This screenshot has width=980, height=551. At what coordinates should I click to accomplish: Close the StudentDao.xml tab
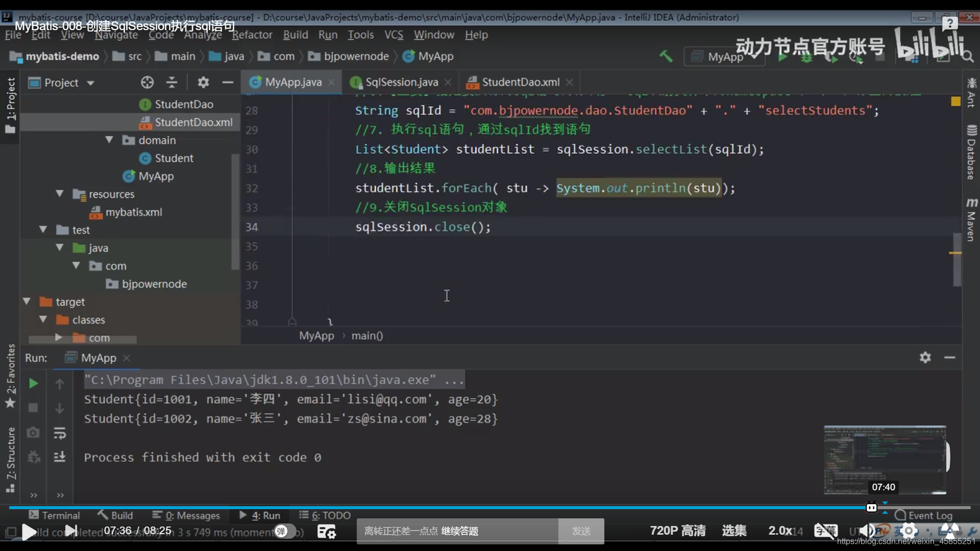[570, 82]
